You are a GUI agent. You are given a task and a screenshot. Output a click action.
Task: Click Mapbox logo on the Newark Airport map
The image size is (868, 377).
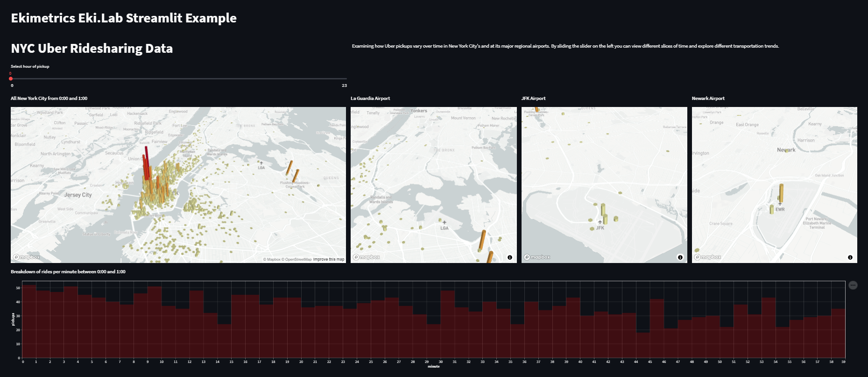click(707, 257)
